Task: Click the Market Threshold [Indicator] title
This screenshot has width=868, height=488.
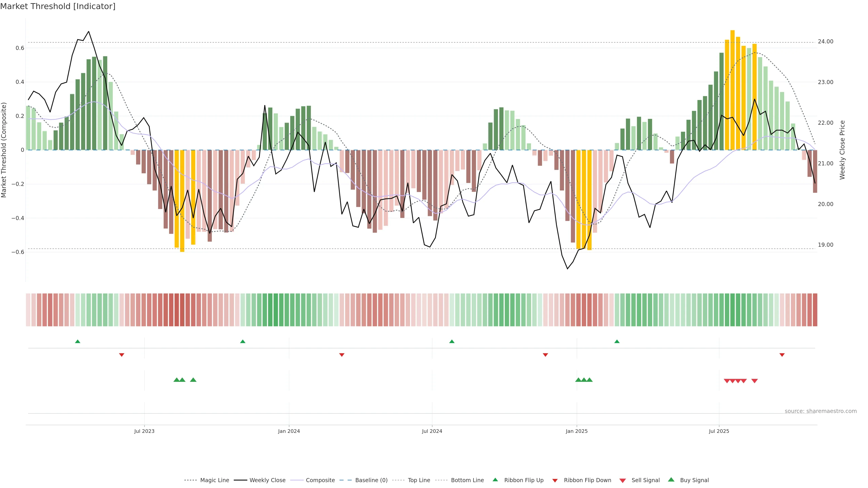Action: [58, 6]
